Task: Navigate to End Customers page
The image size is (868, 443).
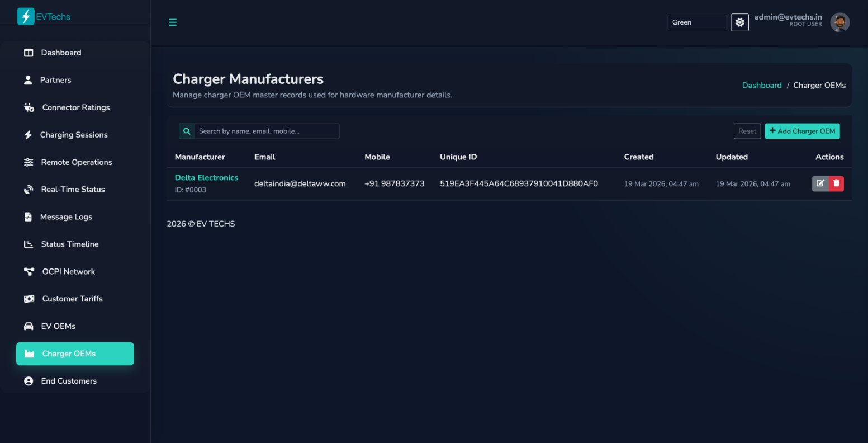Action: [69, 381]
